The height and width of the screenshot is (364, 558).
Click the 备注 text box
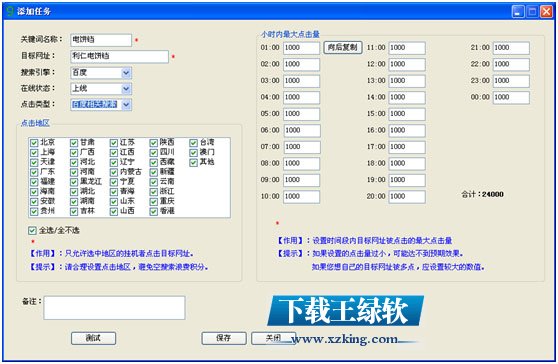coord(114,308)
